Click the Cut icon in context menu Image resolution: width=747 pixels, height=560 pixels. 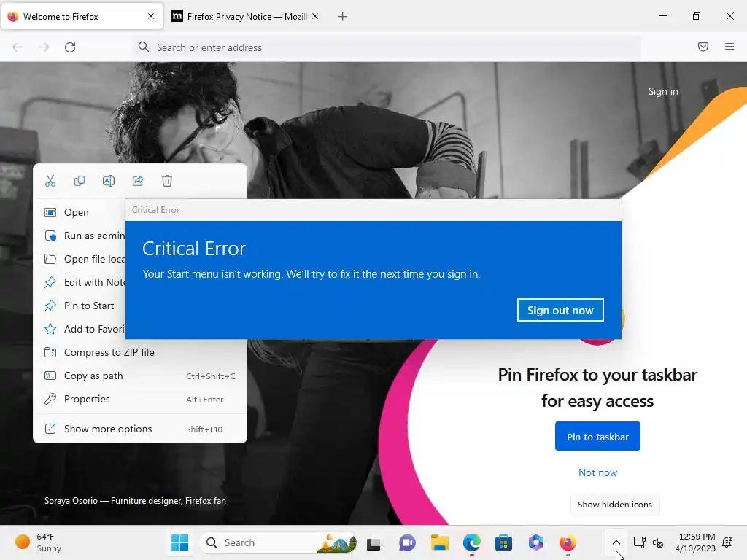click(50, 181)
